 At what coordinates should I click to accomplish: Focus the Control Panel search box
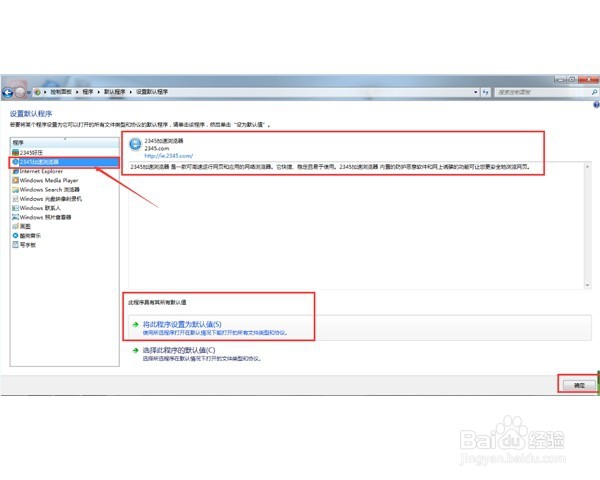click(x=542, y=92)
